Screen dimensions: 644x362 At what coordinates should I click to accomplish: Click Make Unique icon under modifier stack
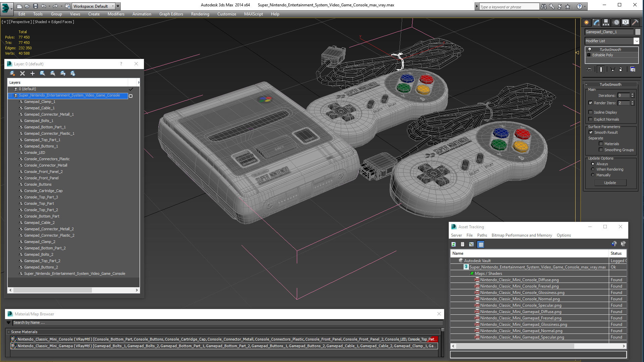tap(612, 69)
